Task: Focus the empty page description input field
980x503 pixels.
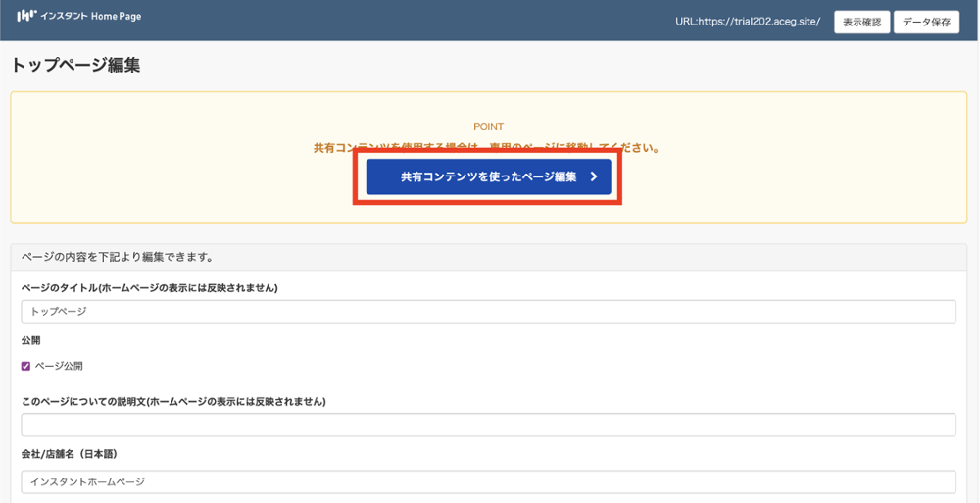Action: (x=488, y=425)
